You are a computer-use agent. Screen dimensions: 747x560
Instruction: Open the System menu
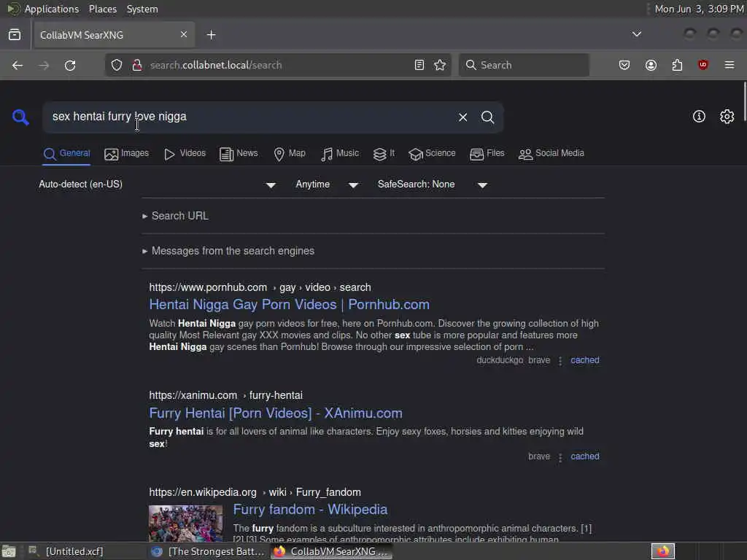(142, 9)
